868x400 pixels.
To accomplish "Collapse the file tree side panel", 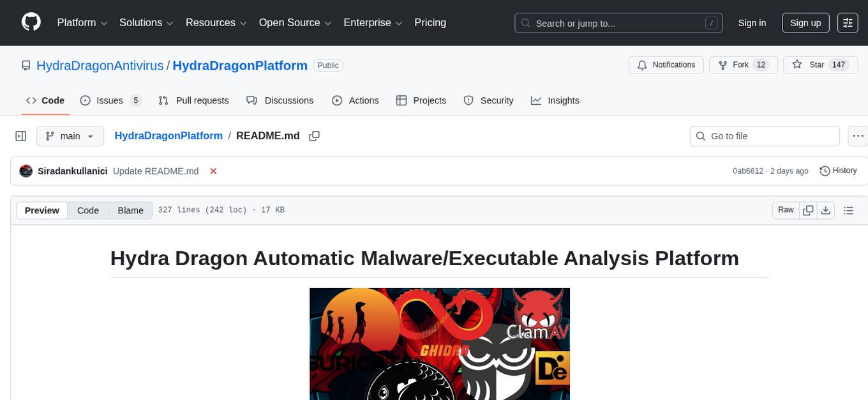I will (x=21, y=136).
